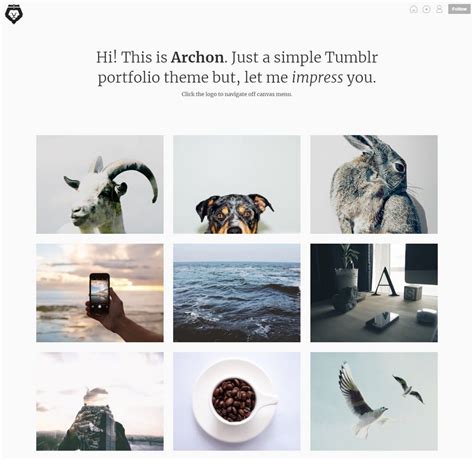Open the flying seagulls photo
Image resolution: width=474 pixels, height=460 pixels.
374,401
